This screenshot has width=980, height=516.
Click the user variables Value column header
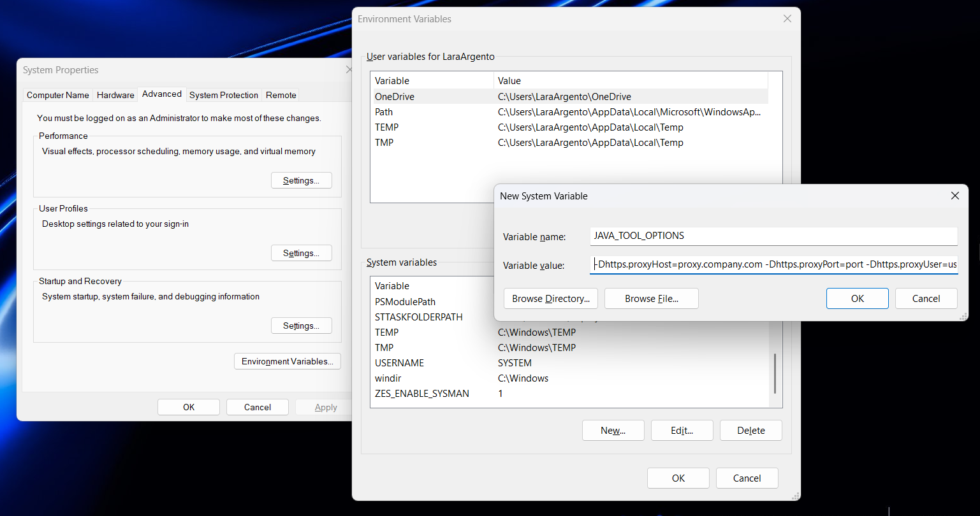(631, 81)
